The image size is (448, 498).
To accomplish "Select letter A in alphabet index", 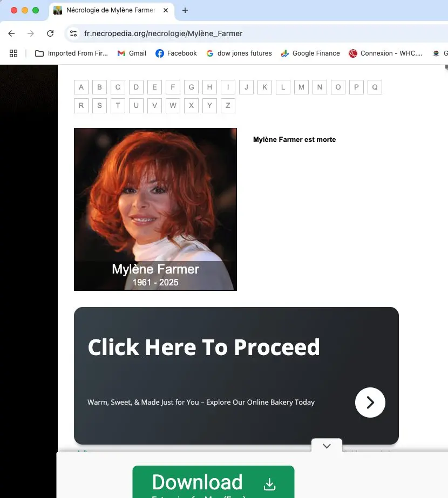I will coord(81,87).
